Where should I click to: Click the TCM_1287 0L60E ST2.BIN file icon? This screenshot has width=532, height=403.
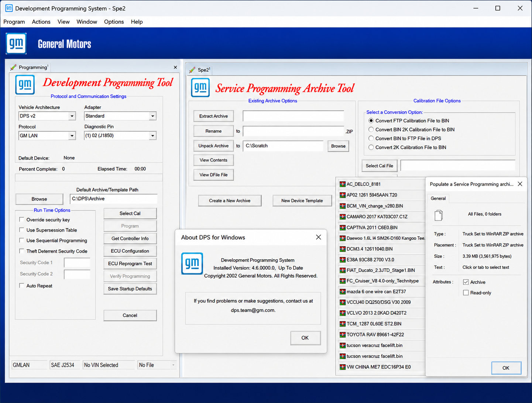coord(342,324)
